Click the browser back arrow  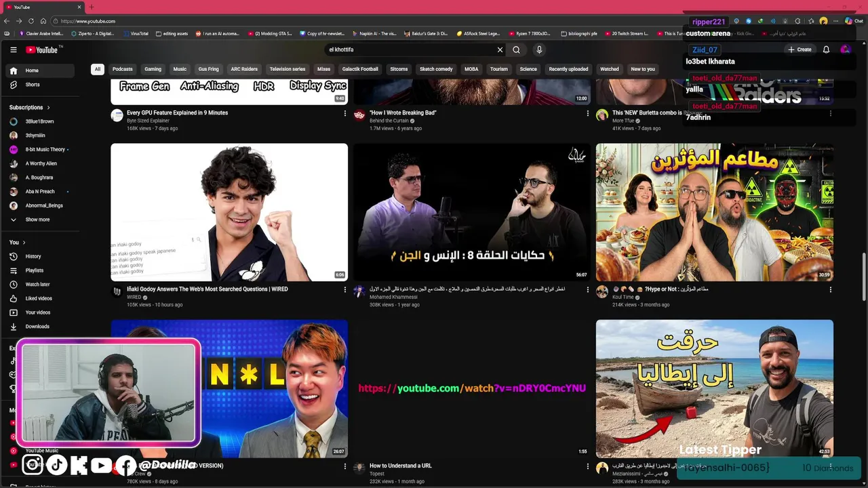pos(7,21)
